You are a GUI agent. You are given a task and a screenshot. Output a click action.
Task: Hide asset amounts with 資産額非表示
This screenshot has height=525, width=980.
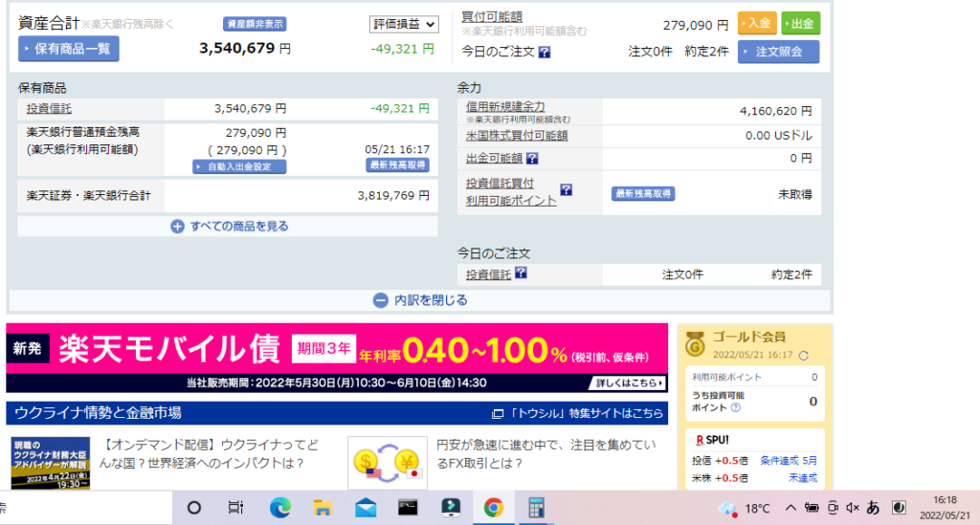pyautogui.click(x=255, y=24)
